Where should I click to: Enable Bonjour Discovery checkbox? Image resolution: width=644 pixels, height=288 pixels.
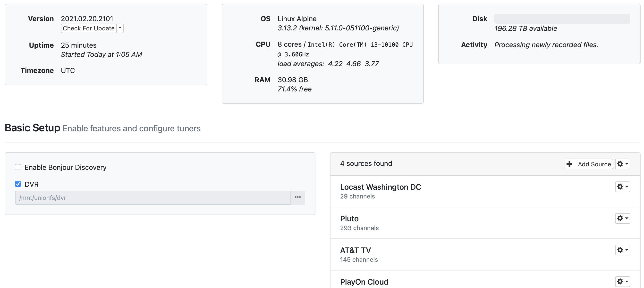pos(18,167)
